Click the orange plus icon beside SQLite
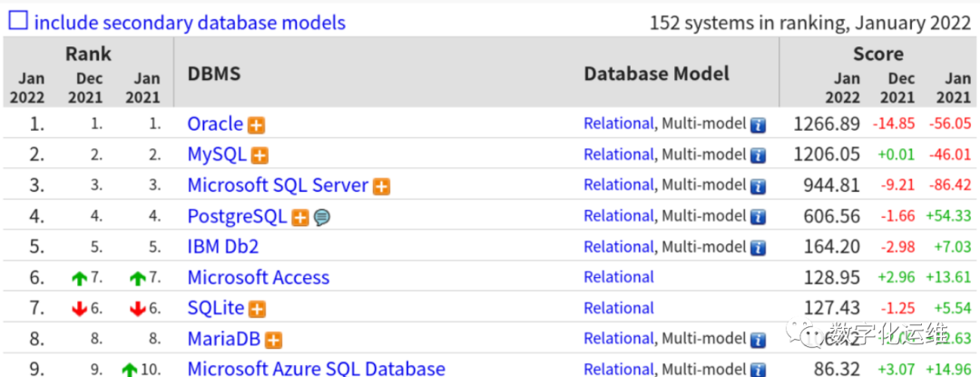980x377 pixels. tap(258, 310)
